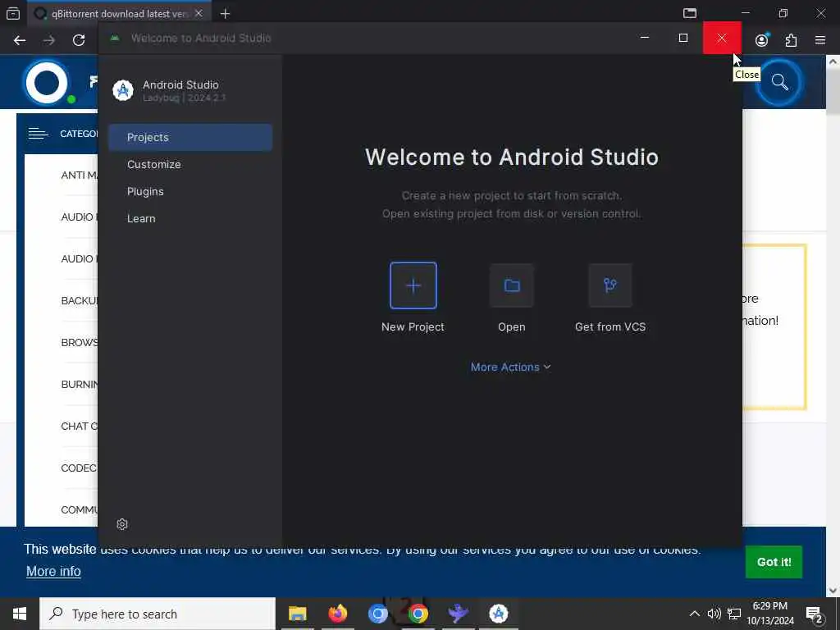Click the Android Studio logo in sidebar
The width and height of the screenshot is (840, 630).
coord(123,90)
